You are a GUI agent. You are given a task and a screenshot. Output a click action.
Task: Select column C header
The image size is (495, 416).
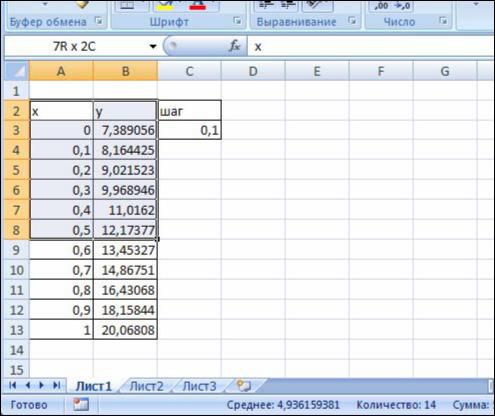(189, 71)
